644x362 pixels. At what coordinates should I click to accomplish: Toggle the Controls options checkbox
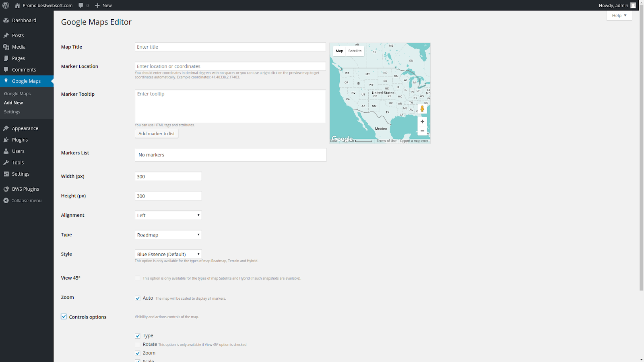64,317
